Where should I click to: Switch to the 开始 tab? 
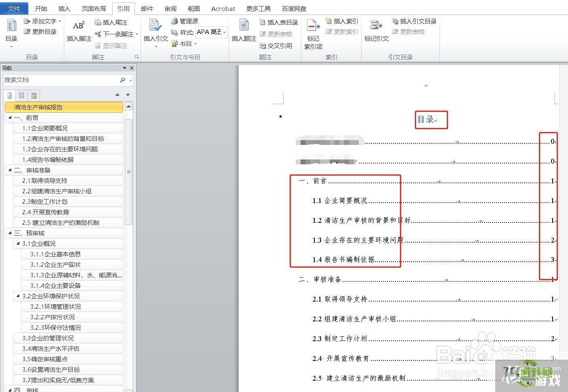pyautogui.click(x=41, y=8)
